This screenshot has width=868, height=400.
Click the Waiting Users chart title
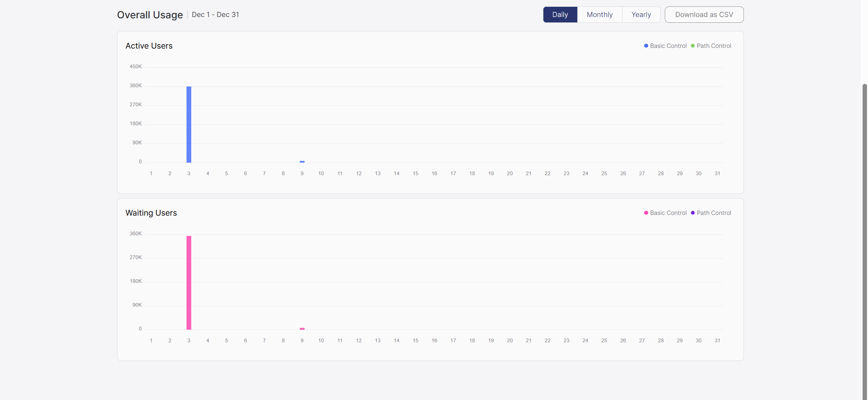tap(151, 213)
